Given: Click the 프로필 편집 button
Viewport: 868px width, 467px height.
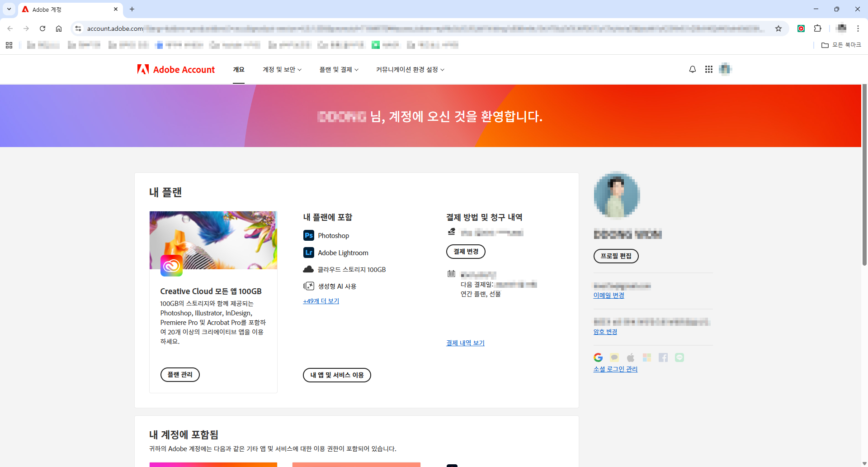Looking at the screenshot, I should [616, 256].
